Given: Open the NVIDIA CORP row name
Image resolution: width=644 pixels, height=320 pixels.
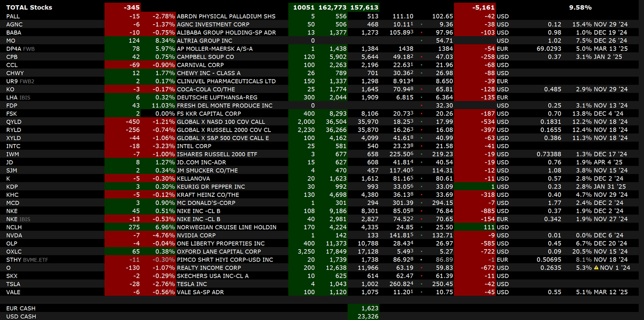Looking at the screenshot, I should pos(196,235).
